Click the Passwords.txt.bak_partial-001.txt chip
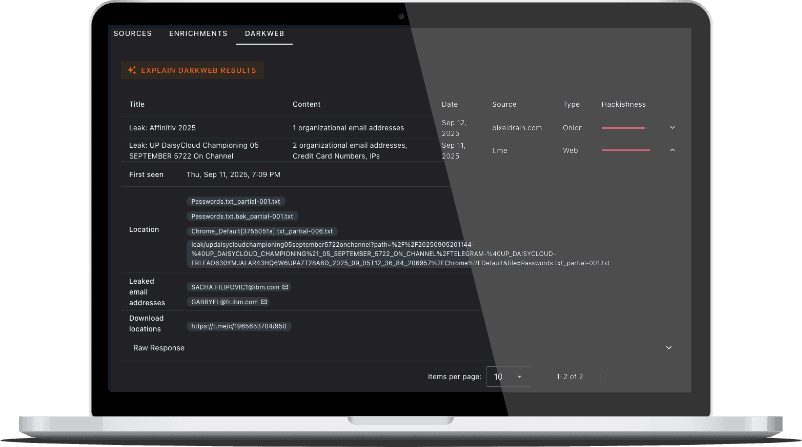The image size is (802, 447). [242, 216]
